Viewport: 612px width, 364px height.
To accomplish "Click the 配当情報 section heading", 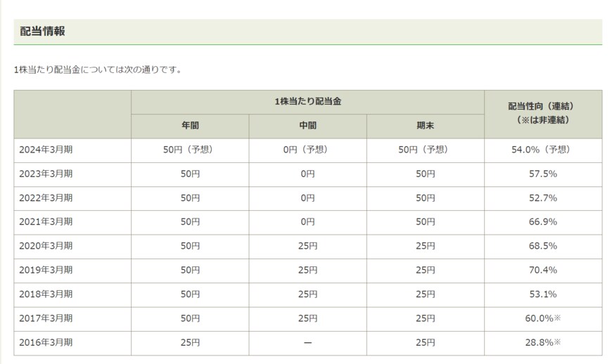I will click(43, 32).
